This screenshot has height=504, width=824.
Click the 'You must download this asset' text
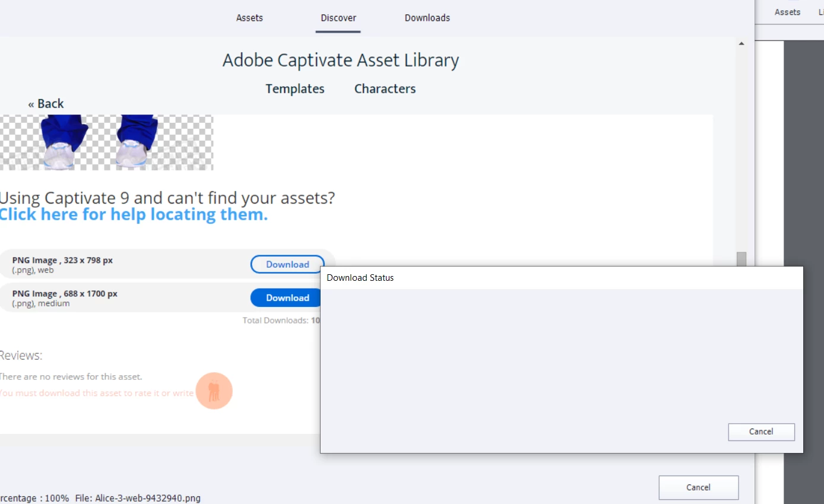pyautogui.click(x=97, y=393)
